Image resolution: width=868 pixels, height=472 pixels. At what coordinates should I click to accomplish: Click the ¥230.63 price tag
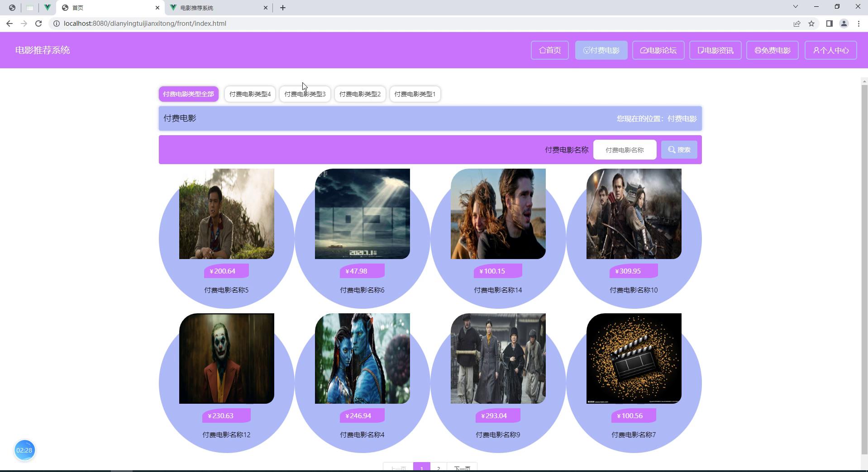pos(226,415)
